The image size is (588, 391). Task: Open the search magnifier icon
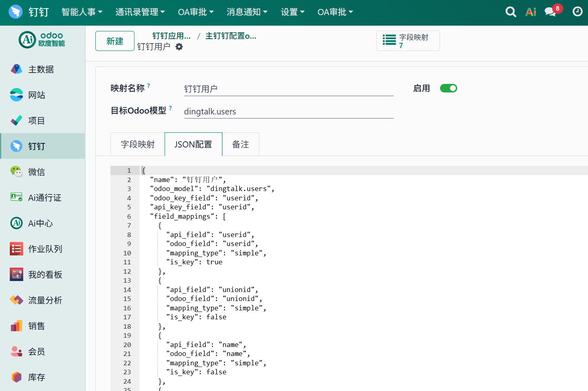[511, 12]
